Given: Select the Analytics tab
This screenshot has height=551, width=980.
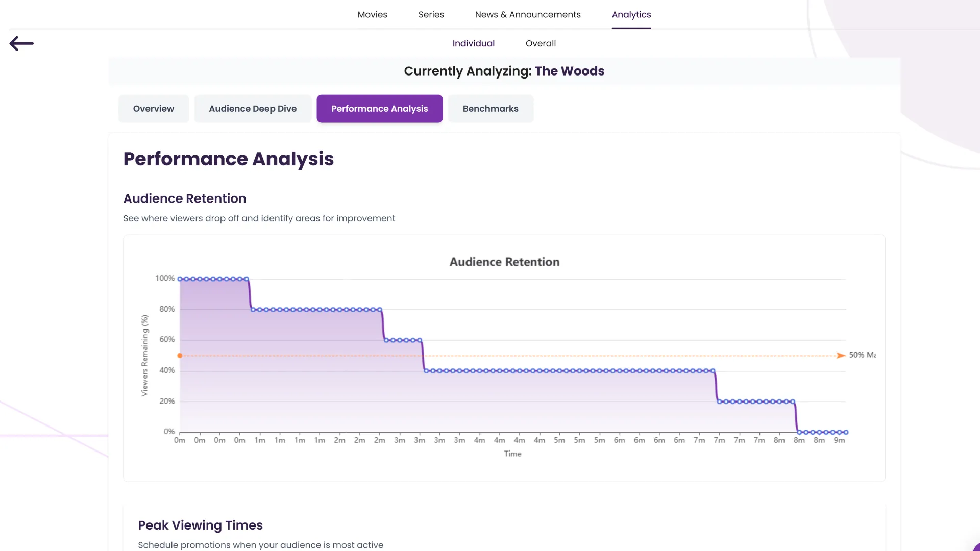Looking at the screenshot, I should tap(631, 14).
